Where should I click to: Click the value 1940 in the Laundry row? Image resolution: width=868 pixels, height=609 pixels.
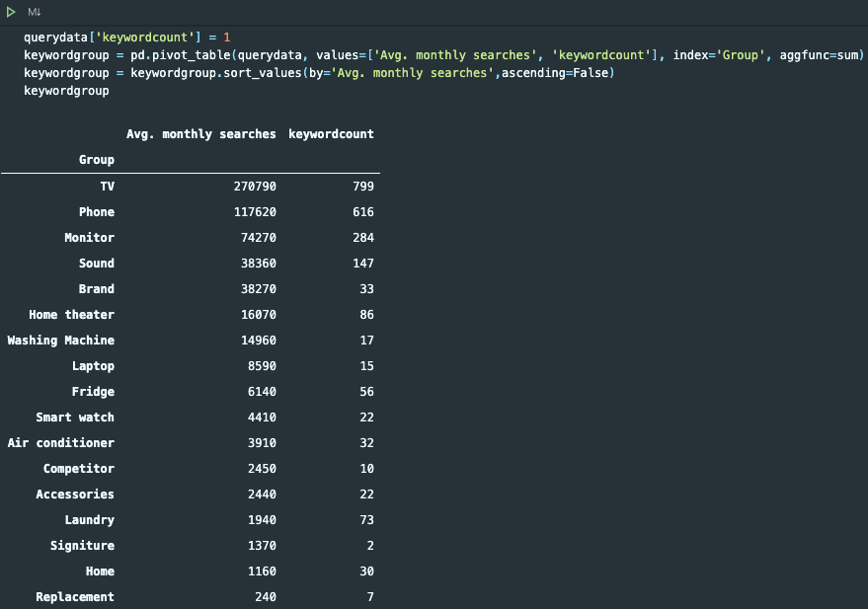(x=262, y=520)
